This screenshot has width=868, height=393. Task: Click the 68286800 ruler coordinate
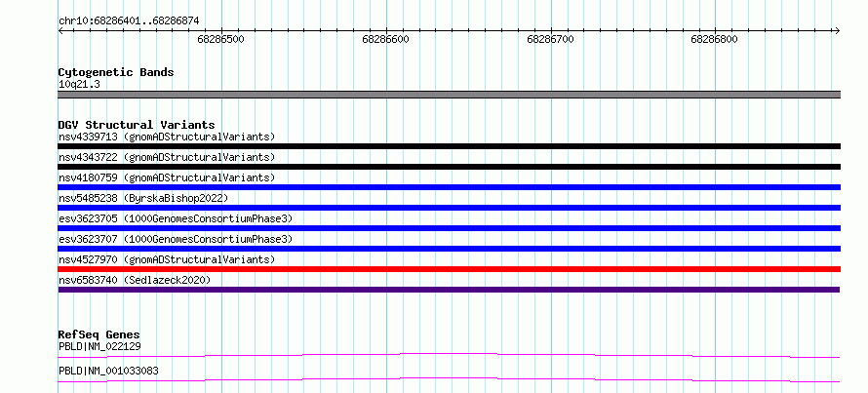pyautogui.click(x=714, y=39)
